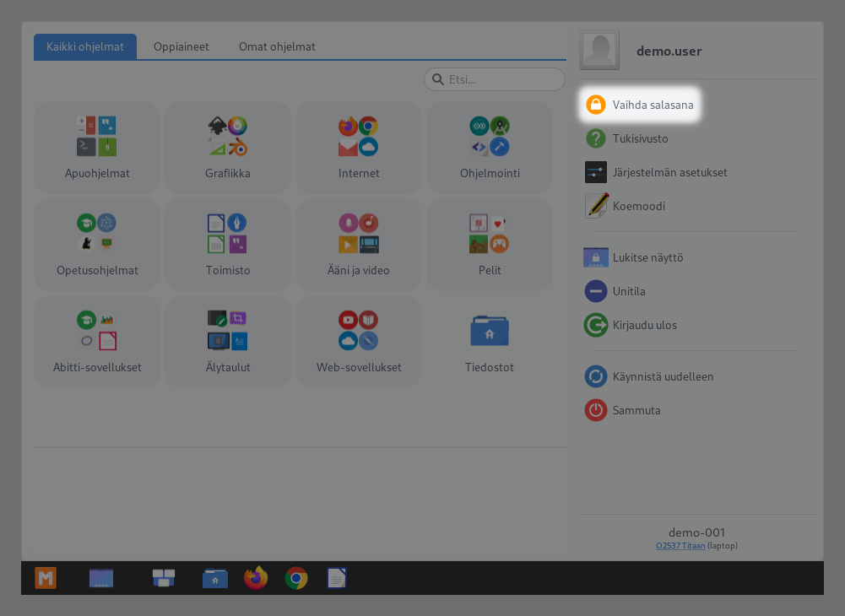Image resolution: width=845 pixels, height=616 pixels.
Task: Open the Älytaulut category
Action: [x=228, y=342]
